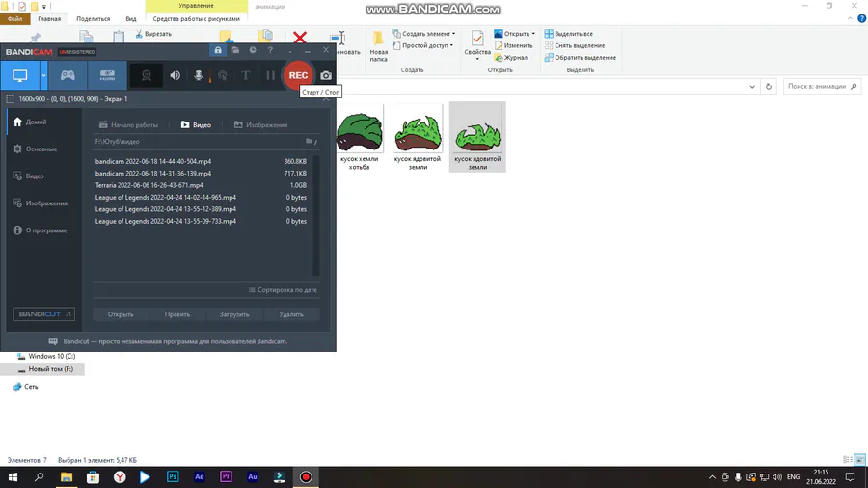Click Изменить in ribbon
The image size is (868, 488).
(514, 45)
